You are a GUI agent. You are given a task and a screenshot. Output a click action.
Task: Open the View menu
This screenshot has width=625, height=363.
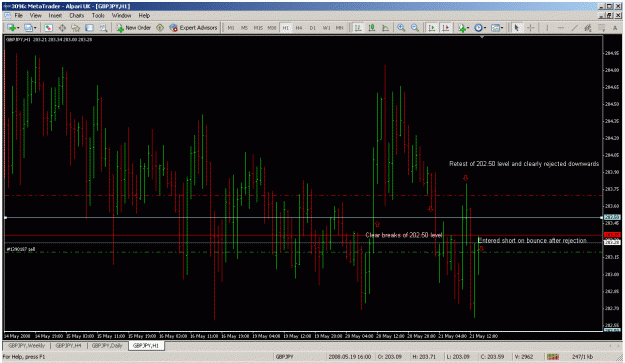[x=35, y=16]
